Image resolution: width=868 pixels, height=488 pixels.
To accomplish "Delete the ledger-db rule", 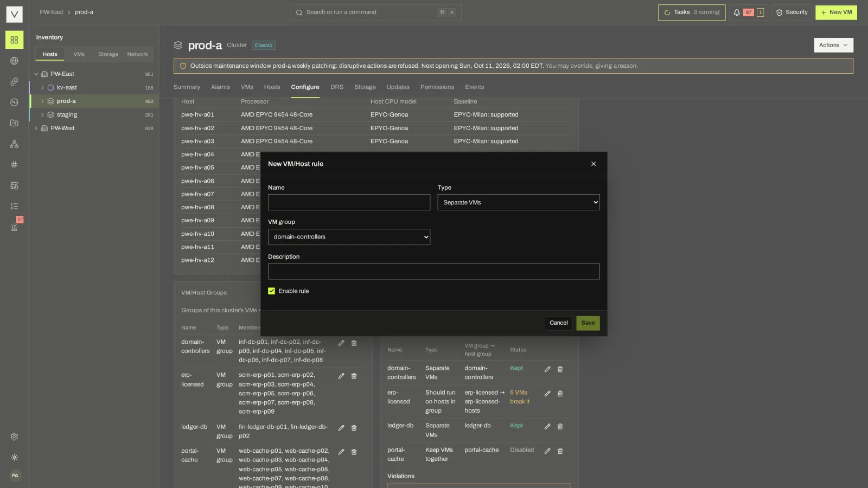I will tap(560, 427).
